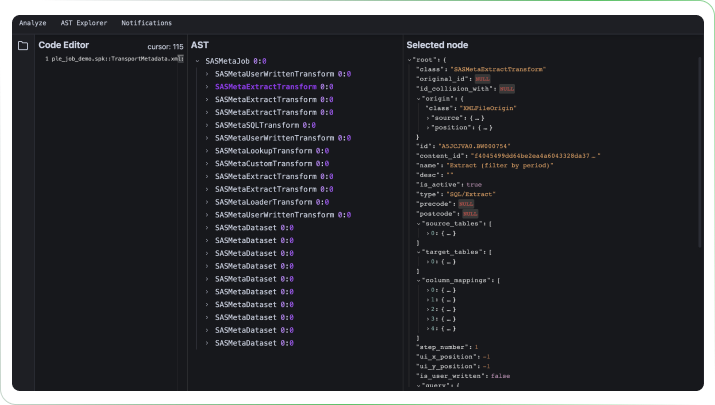
Task: Expand item 3 of column_mappings
Action: 428,319
